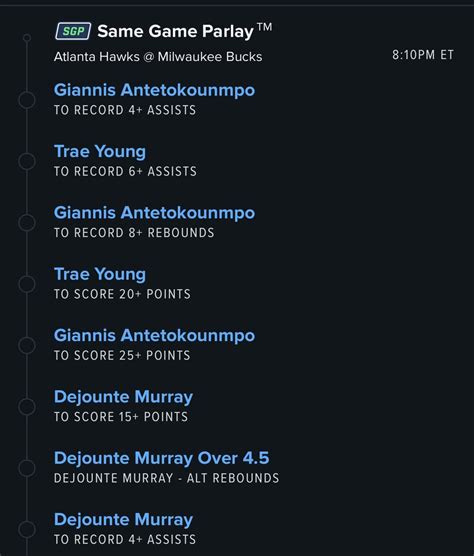This screenshot has width=474, height=556.
Task: Open Giannis Antetokounmpo 25+ points player link
Action: 154,335
